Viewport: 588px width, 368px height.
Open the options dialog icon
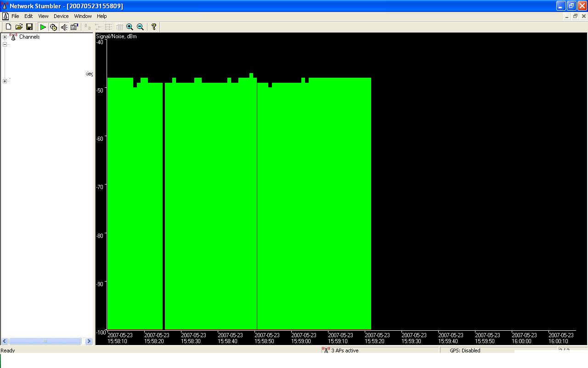[x=74, y=27]
